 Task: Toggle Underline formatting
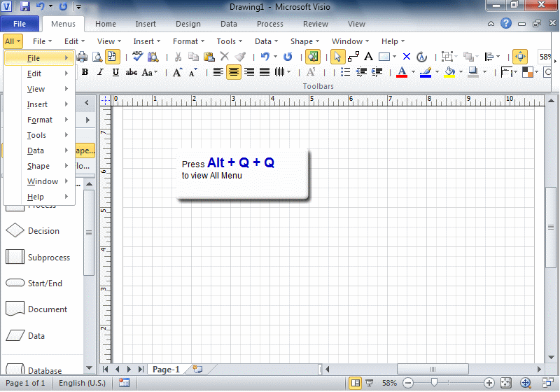[x=115, y=72]
